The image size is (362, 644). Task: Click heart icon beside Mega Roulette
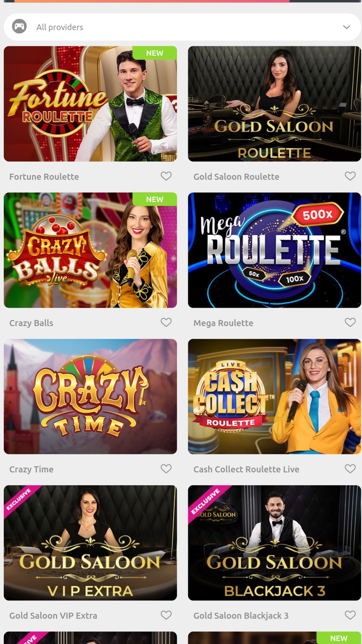point(350,322)
